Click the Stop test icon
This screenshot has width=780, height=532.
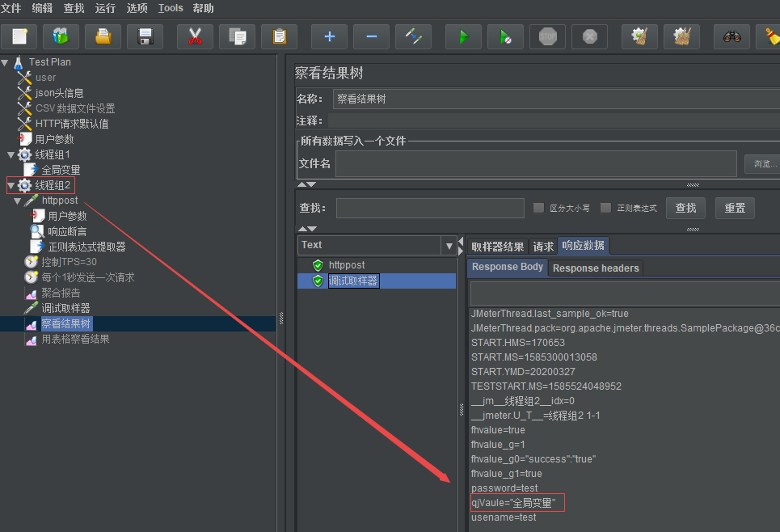pyautogui.click(x=548, y=36)
